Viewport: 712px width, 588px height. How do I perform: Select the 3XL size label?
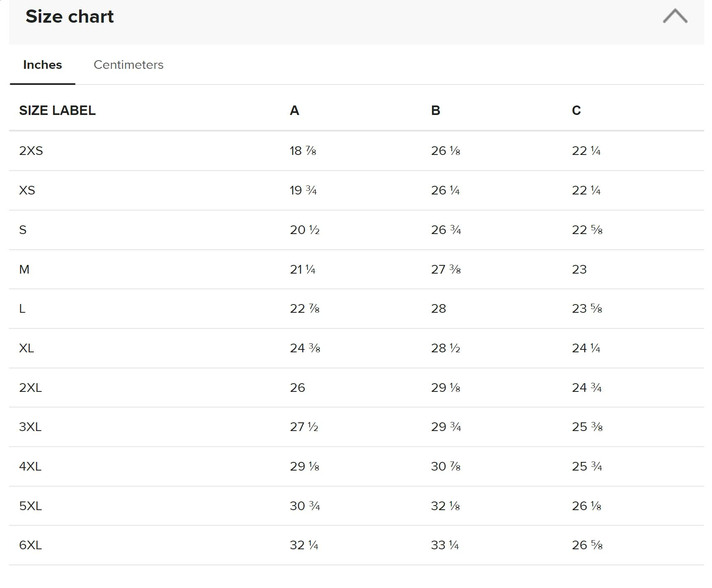coord(30,427)
